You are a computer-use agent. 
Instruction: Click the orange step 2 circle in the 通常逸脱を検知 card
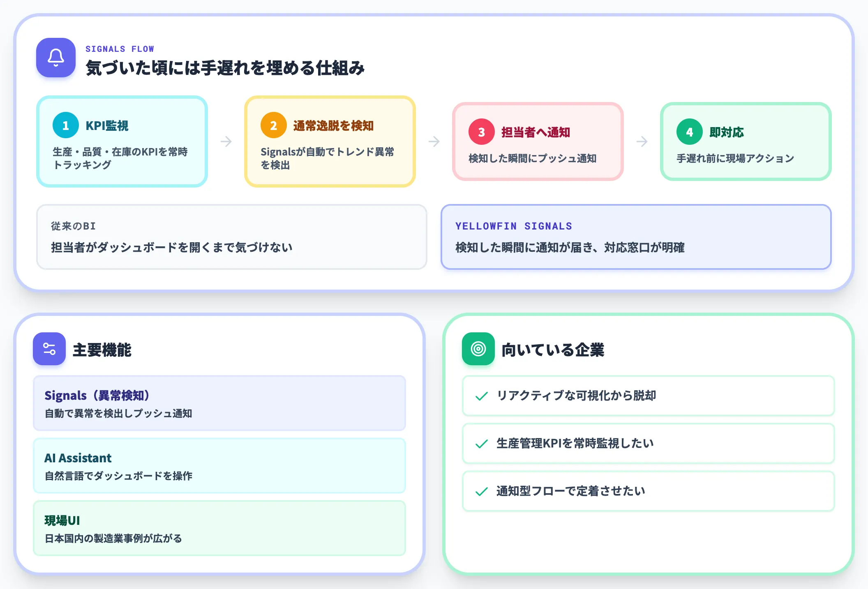(x=274, y=125)
